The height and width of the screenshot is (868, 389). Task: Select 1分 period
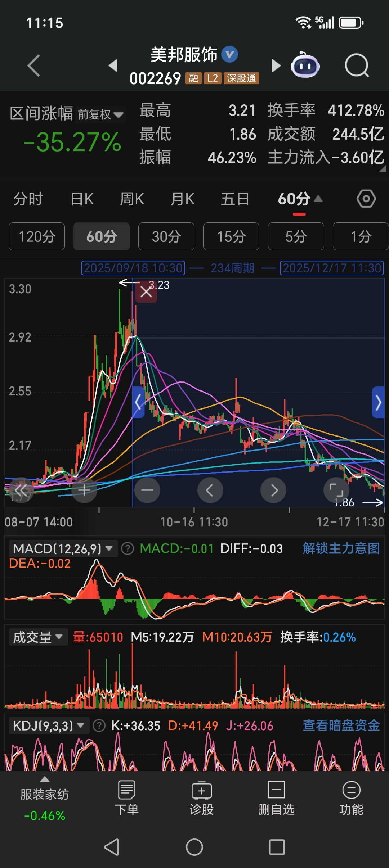point(361,236)
